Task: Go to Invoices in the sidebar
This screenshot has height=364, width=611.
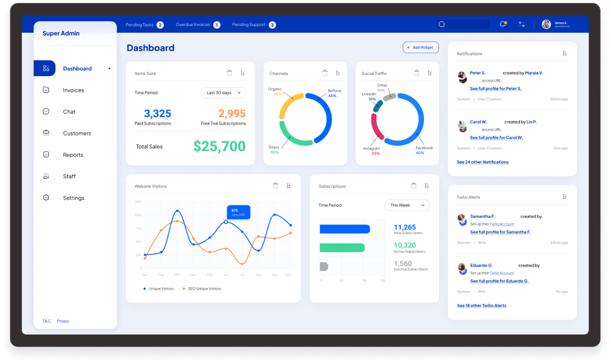Action: pyautogui.click(x=73, y=90)
